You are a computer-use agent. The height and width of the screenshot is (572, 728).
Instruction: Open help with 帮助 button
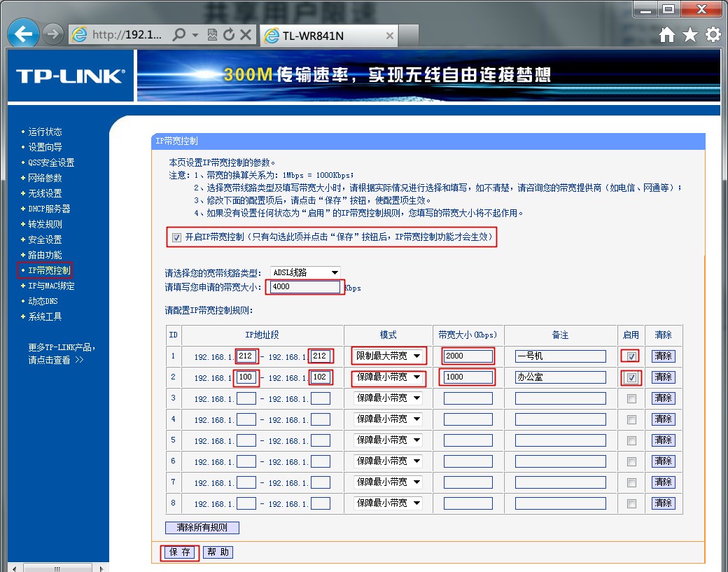pyautogui.click(x=218, y=552)
